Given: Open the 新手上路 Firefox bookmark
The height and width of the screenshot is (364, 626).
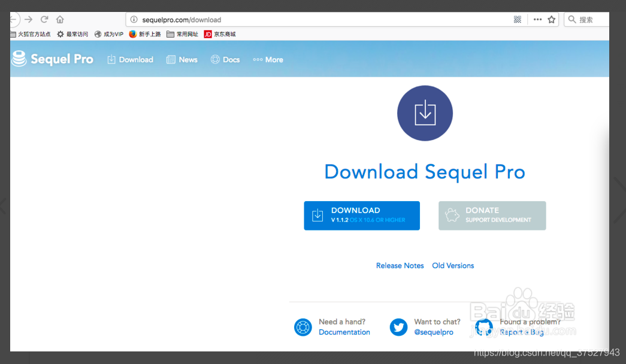Looking at the screenshot, I should click(x=145, y=34).
